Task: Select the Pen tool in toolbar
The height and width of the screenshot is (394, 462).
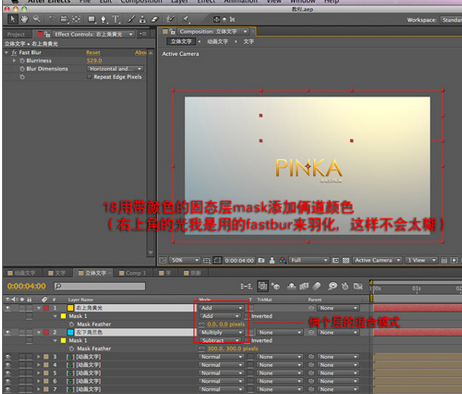Action: (104, 20)
